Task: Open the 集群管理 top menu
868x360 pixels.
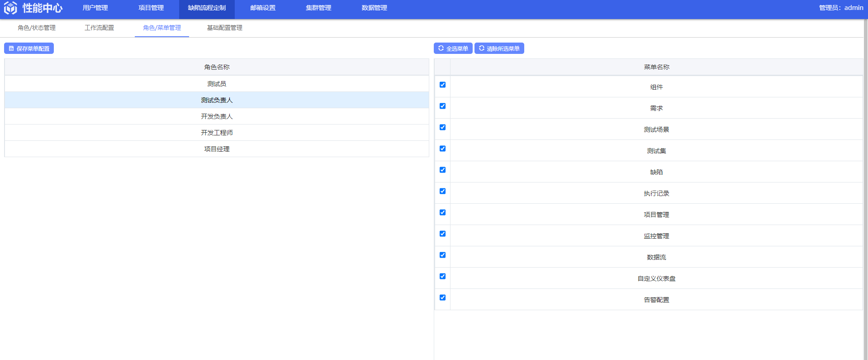Action: 318,8
